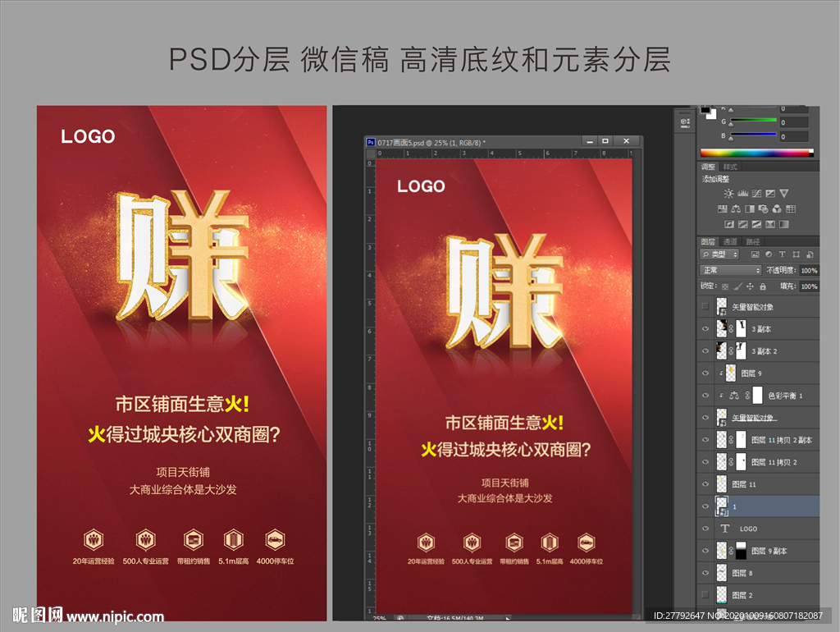Filter layers by smart objects icon
The image size is (840, 632).
[x=810, y=254]
